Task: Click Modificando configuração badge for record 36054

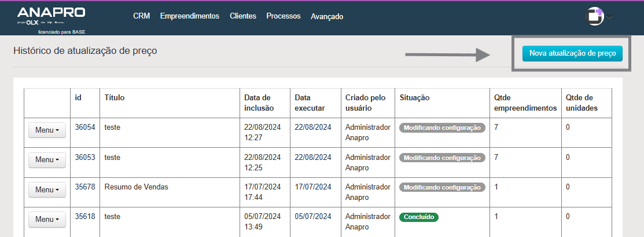Action: point(442,128)
